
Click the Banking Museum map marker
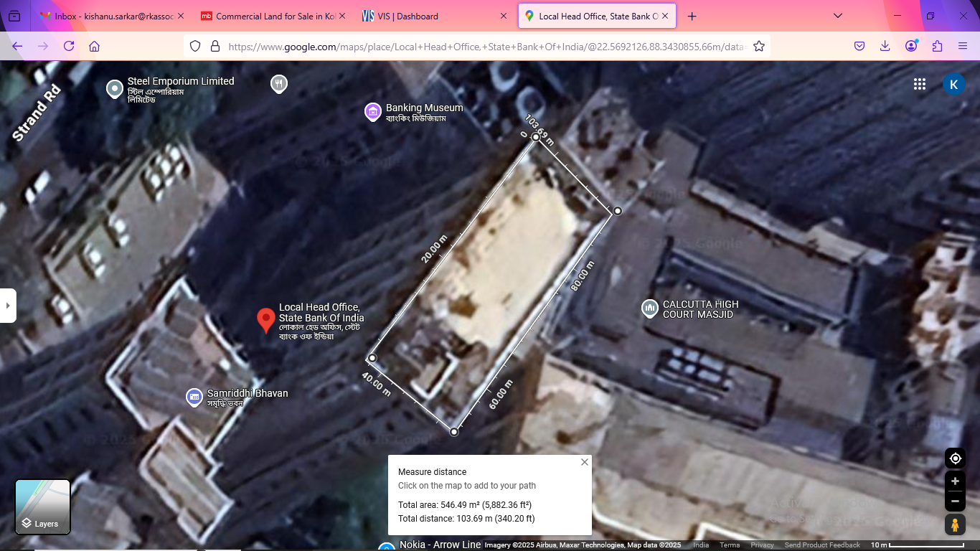point(372,112)
